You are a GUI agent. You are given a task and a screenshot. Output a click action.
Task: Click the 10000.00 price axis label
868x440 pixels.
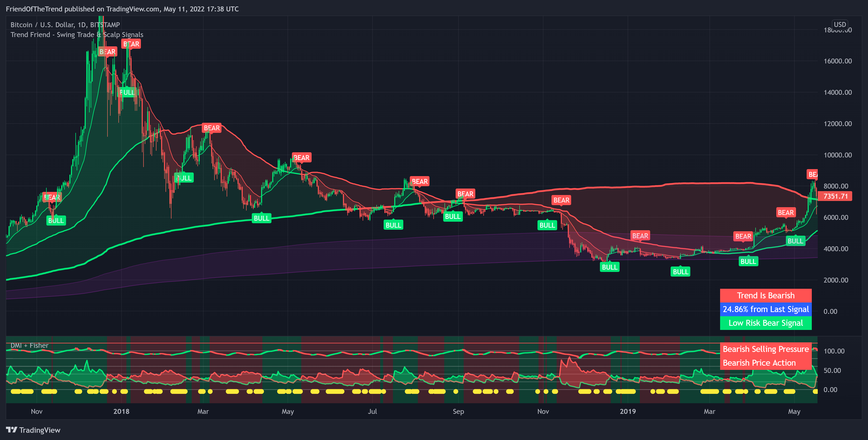[837, 155]
